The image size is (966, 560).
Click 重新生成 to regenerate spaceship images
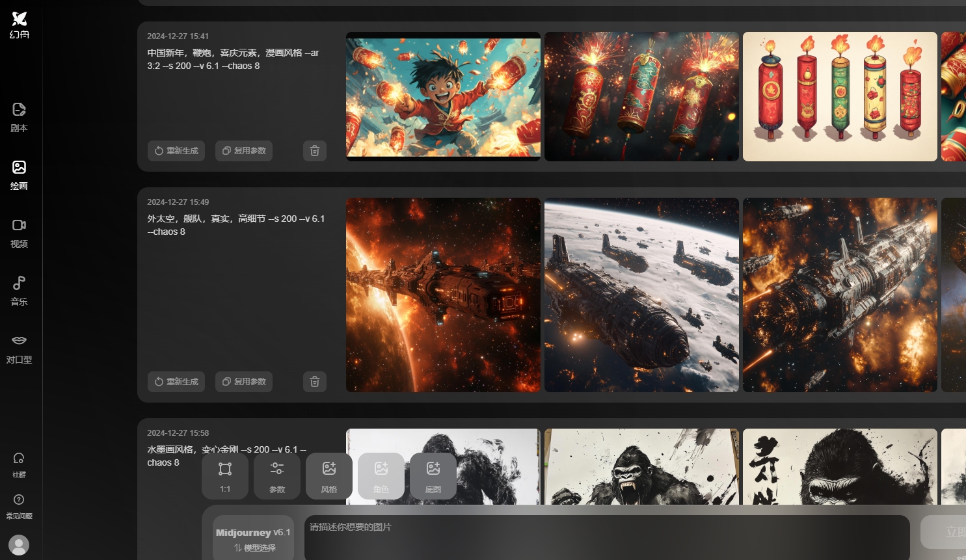coord(176,382)
